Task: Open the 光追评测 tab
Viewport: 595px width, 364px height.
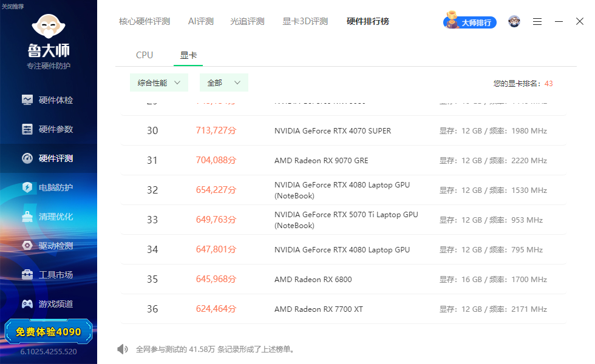Action: click(247, 22)
